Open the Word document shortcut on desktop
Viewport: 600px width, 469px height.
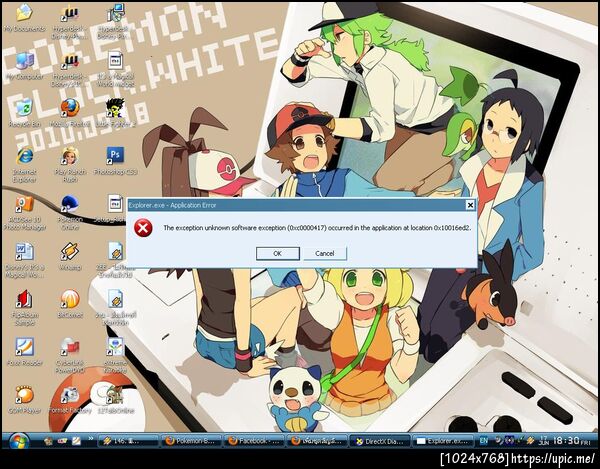pyautogui.click(x=24, y=261)
